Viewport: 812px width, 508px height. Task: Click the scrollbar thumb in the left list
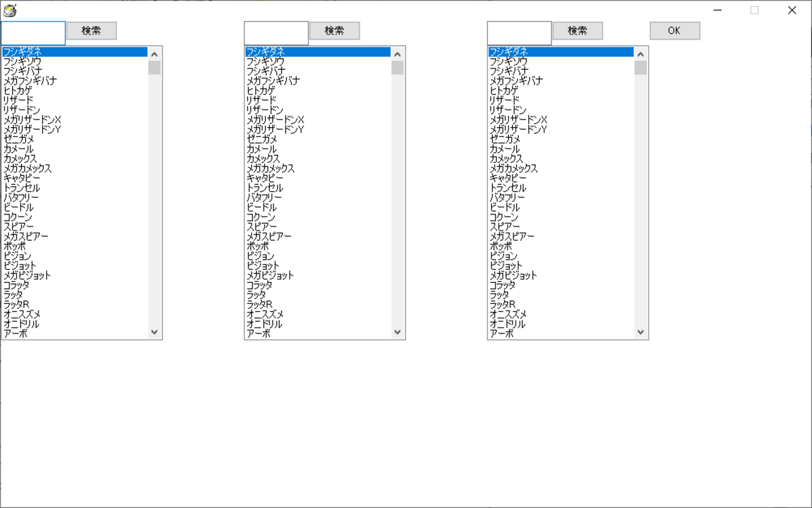pyautogui.click(x=154, y=68)
